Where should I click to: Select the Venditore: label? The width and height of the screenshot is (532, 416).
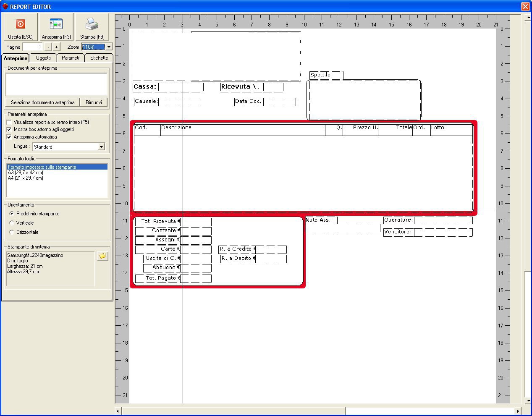398,232
